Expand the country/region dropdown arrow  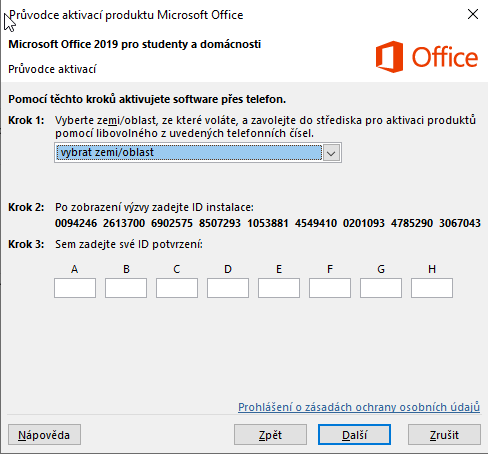point(331,153)
